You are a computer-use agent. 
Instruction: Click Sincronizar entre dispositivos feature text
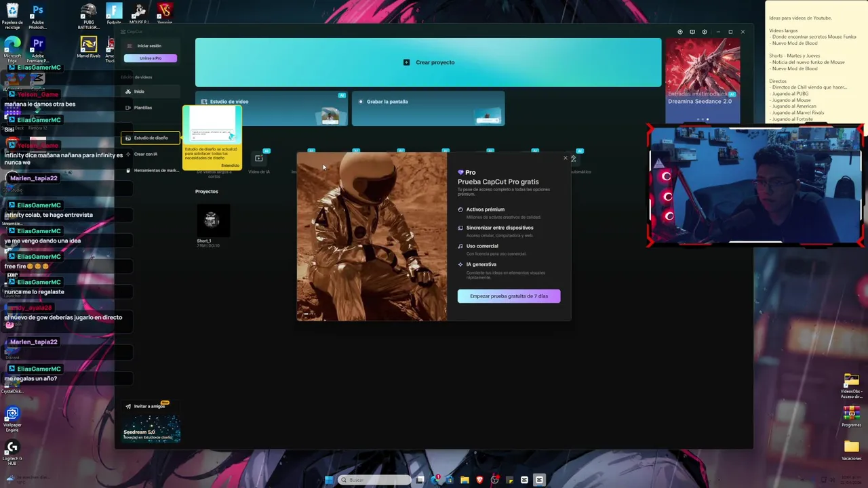[500, 228]
